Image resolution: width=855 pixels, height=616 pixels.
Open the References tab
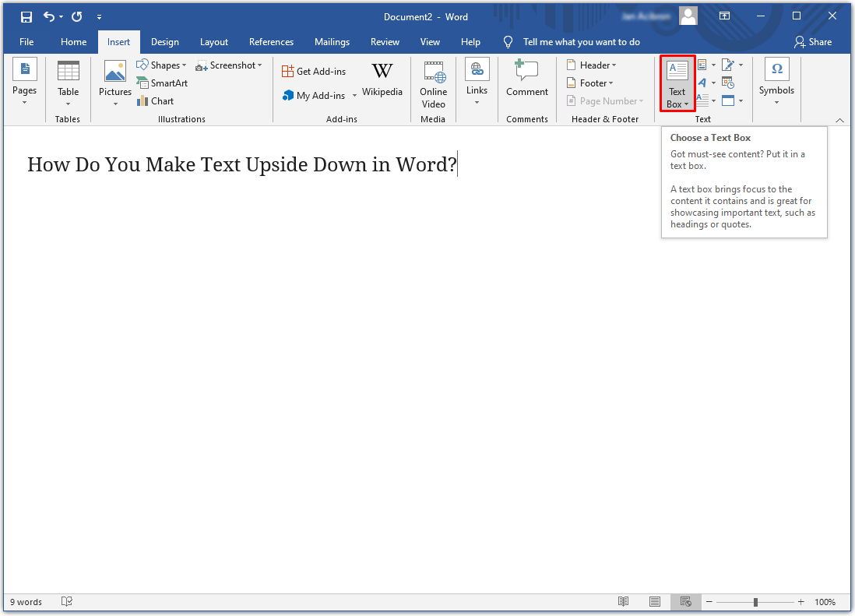271,42
